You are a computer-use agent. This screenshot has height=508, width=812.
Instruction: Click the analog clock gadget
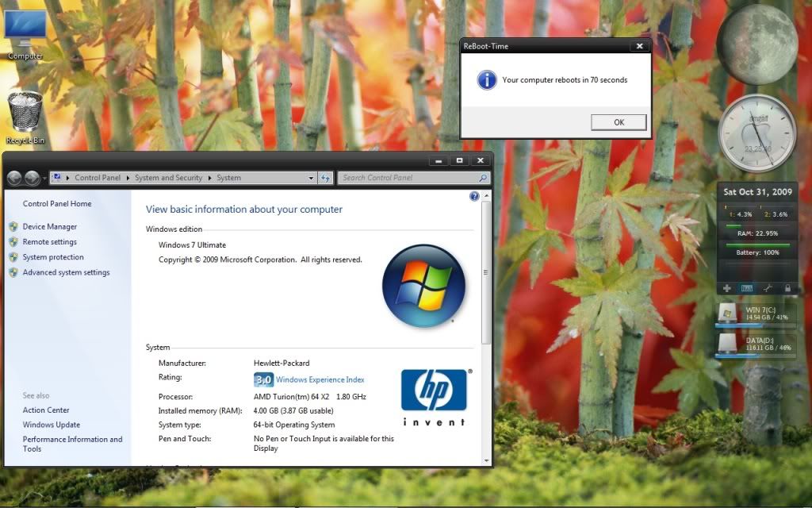[756, 133]
